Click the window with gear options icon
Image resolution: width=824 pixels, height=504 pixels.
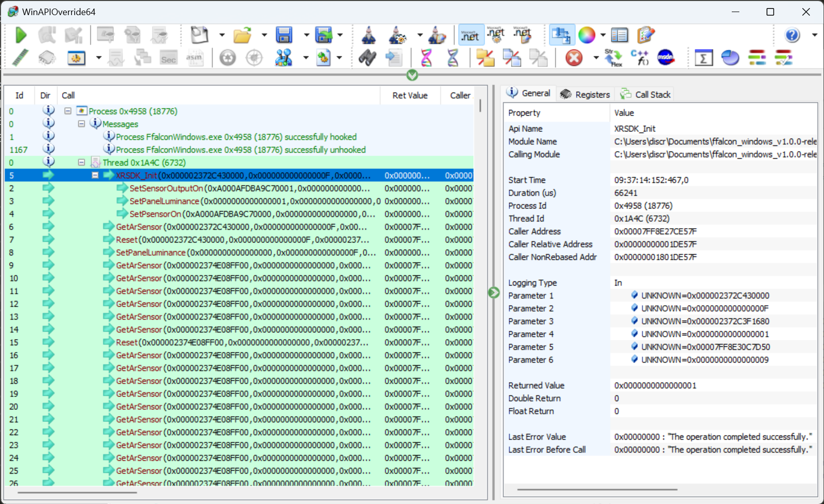point(77,58)
